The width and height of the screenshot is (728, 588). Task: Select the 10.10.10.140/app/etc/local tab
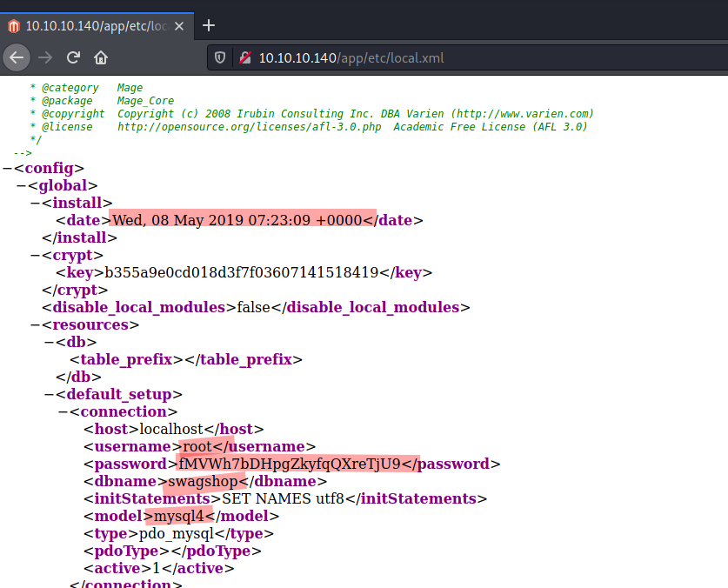pyautogui.click(x=96, y=25)
